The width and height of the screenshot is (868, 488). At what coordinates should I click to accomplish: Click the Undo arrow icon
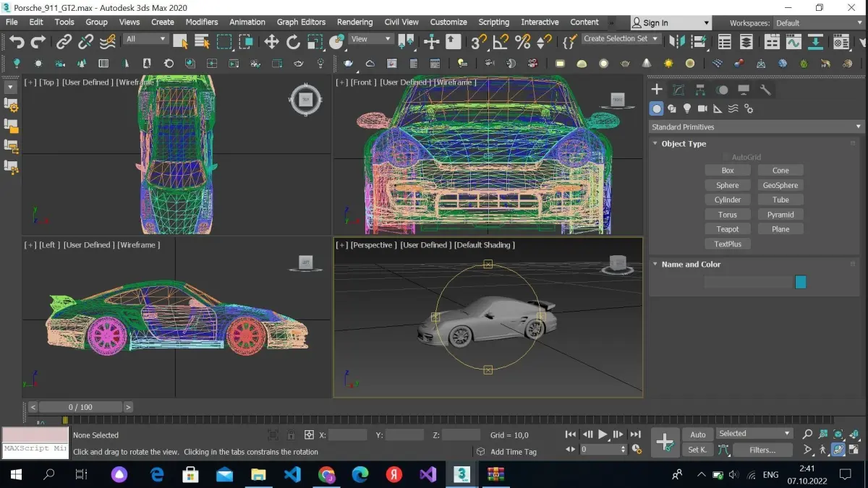tap(17, 42)
